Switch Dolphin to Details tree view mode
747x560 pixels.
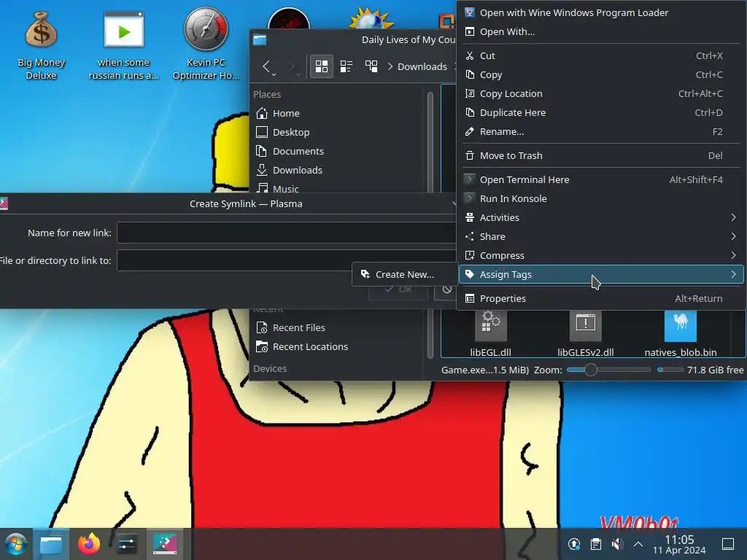[371, 66]
